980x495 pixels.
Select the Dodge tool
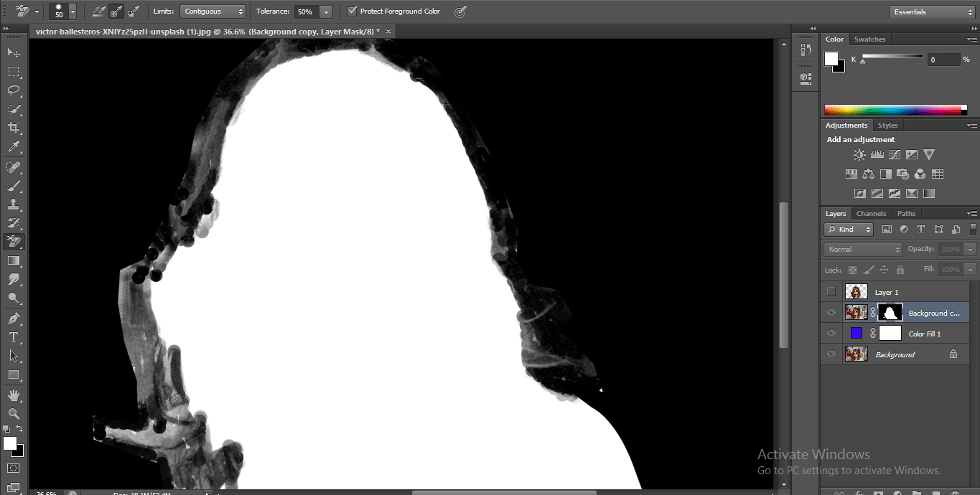14,298
